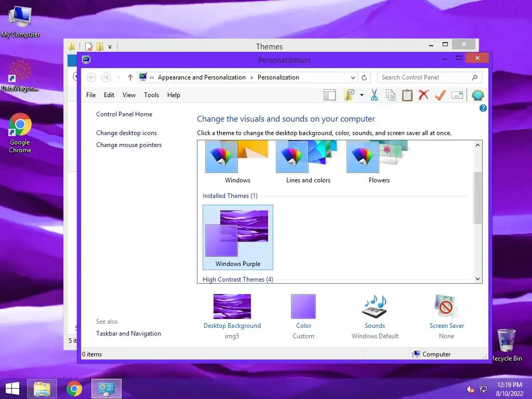Viewport: 532px width, 399px height.
Task: Click the Computer status bar entry
Action: [x=431, y=354]
